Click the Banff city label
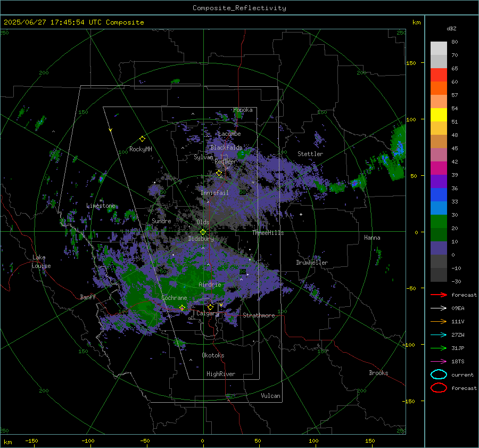This screenshot has height=448, width=479. point(88,297)
